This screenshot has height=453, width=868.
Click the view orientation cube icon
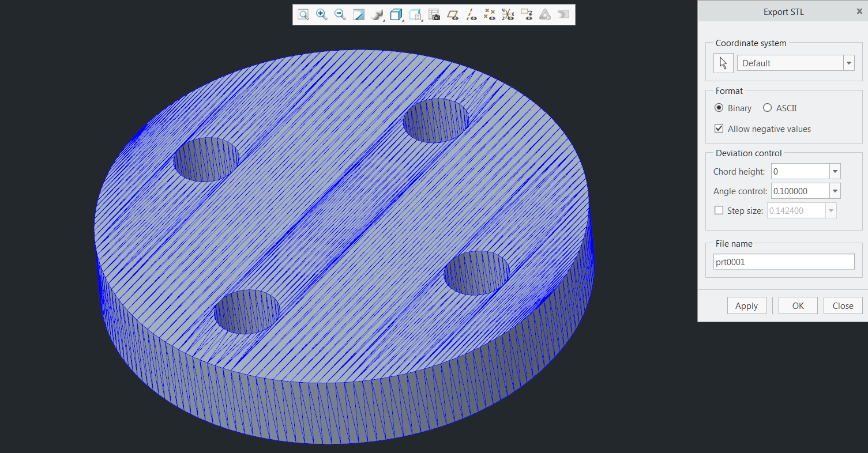pos(396,14)
